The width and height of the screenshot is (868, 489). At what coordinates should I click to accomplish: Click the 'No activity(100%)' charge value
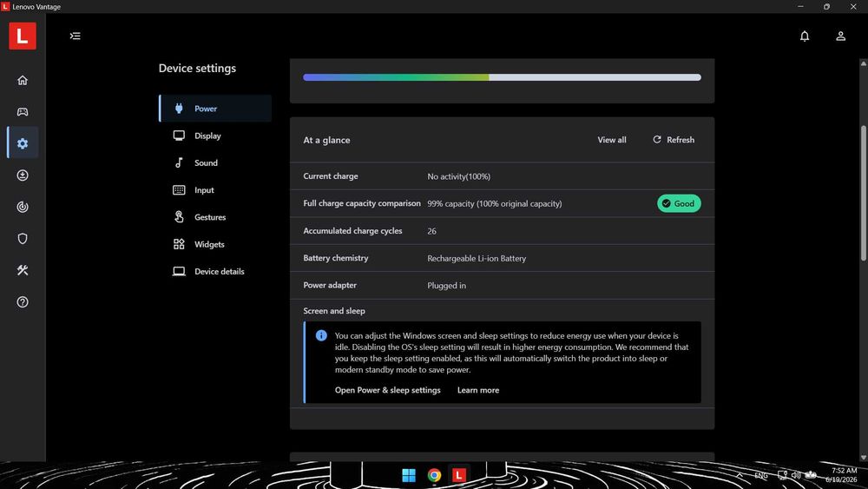[458, 176]
